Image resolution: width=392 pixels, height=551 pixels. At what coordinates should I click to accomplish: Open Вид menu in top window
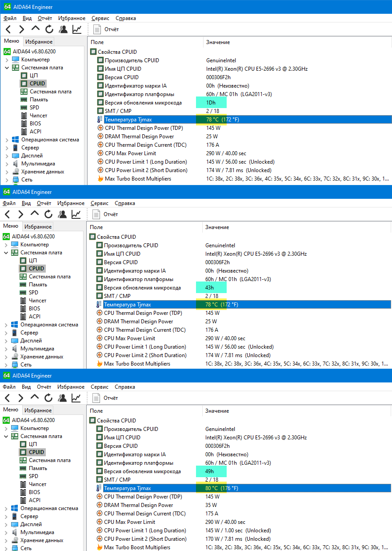pos(27,18)
